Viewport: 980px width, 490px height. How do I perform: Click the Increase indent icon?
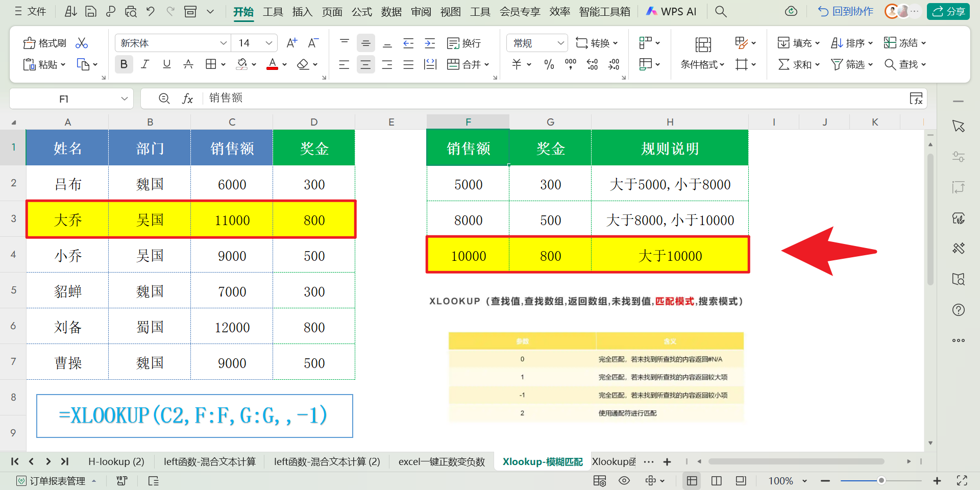coord(430,43)
